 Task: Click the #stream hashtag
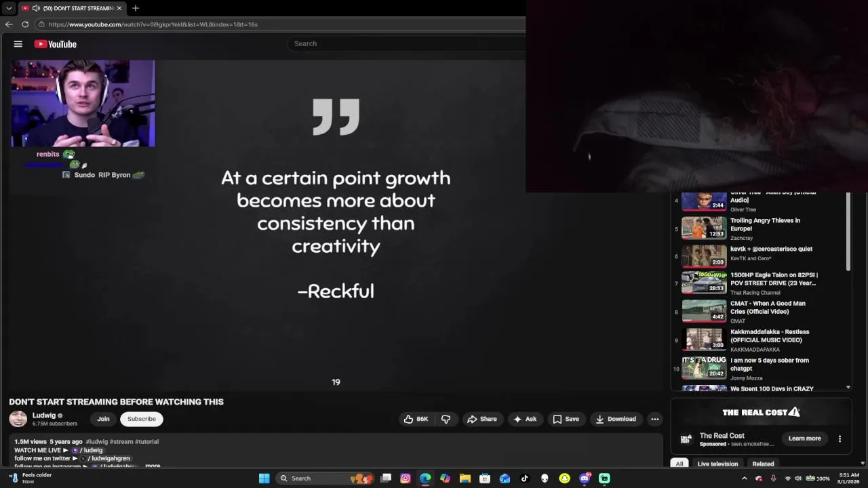tap(121, 441)
